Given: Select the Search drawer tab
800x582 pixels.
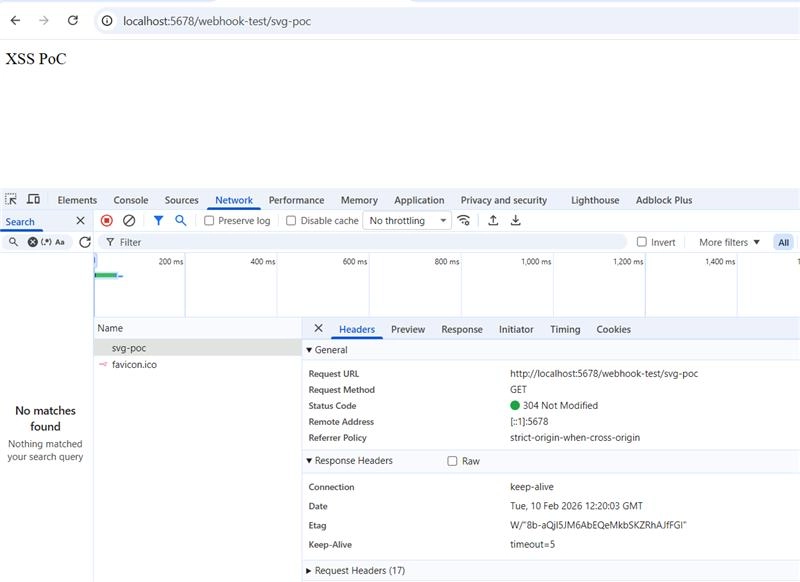Looking at the screenshot, I should click(x=20, y=221).
